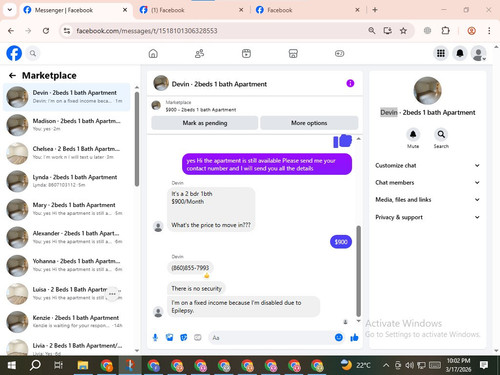Switch to the (1) Facebook tab
Viewport: 500px width, 375px height.
[191, 10]
